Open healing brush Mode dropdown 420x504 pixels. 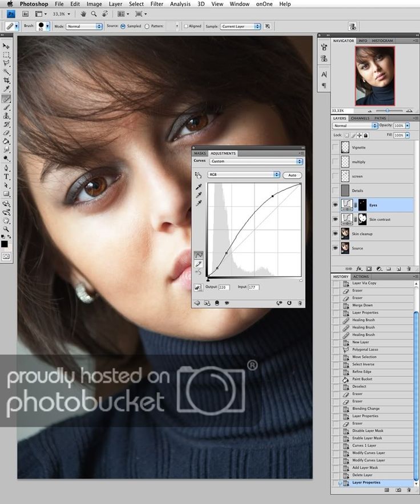[x=84, y=26]
